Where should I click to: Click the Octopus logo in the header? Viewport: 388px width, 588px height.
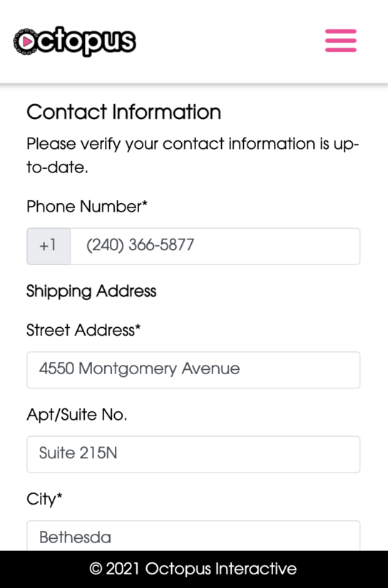click(75, 41)
